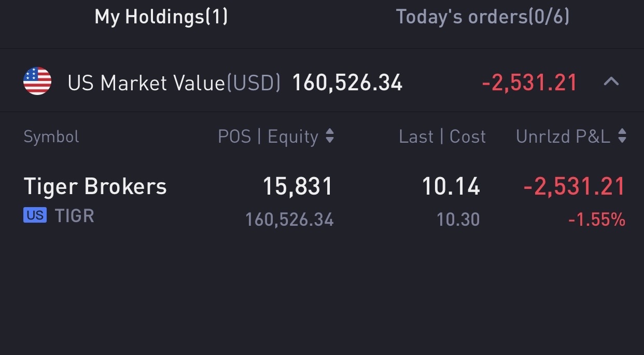Click the blue US market badge
Image resolution: width=644 pixels, height=355 pixels.
pyautogui.click(x=35, y=215)
